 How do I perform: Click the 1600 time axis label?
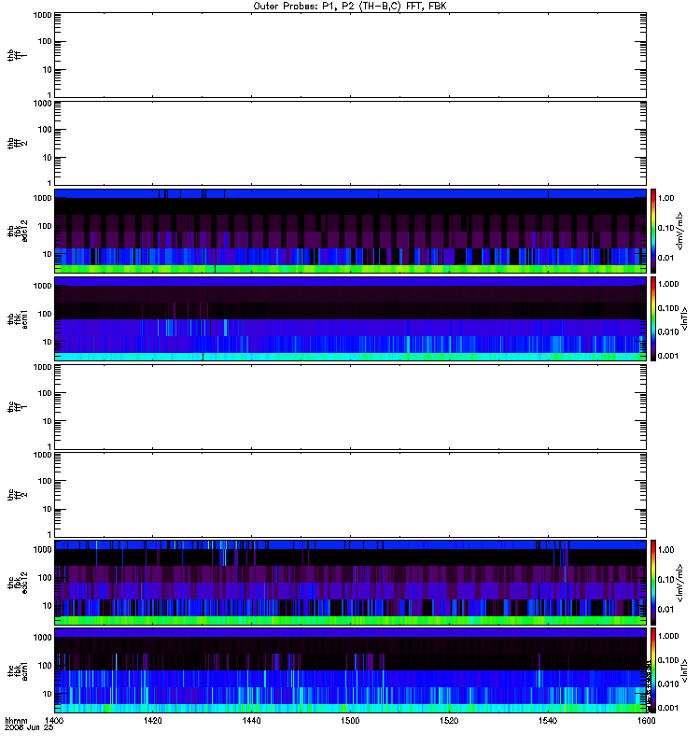click(x=646, y=721)
